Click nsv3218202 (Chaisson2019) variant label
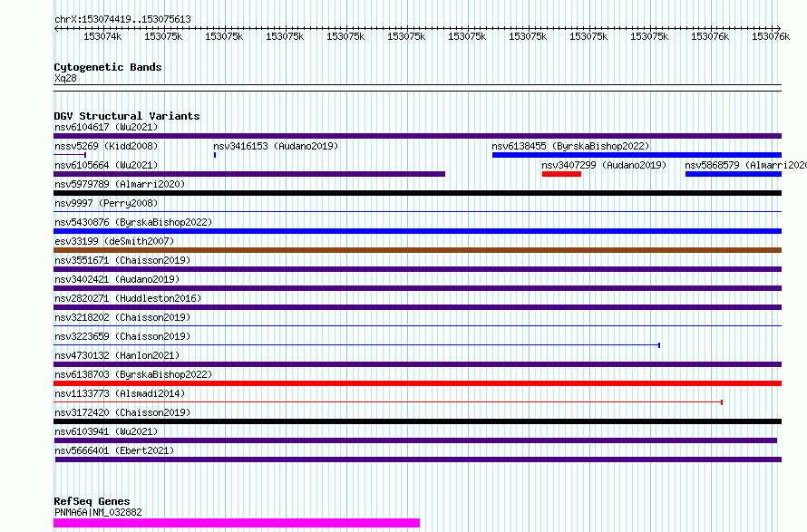The height and width of the screenshot is (532, 807). 122,317
